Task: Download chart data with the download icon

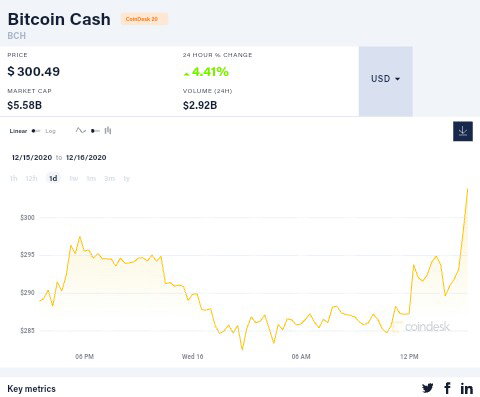Action: 463,131
